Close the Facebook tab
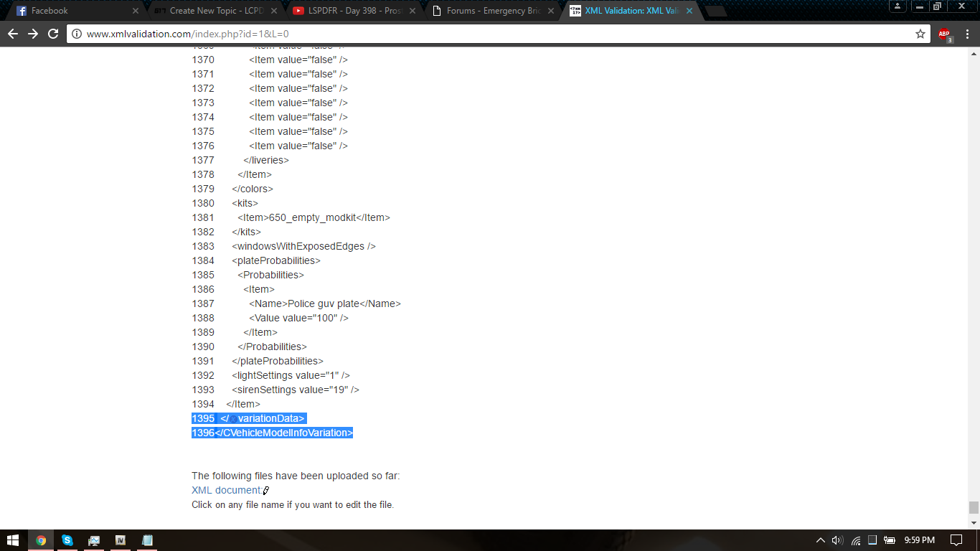Image resolution: width=980 pixels, height=551 pixels. [x=136, y=11]
